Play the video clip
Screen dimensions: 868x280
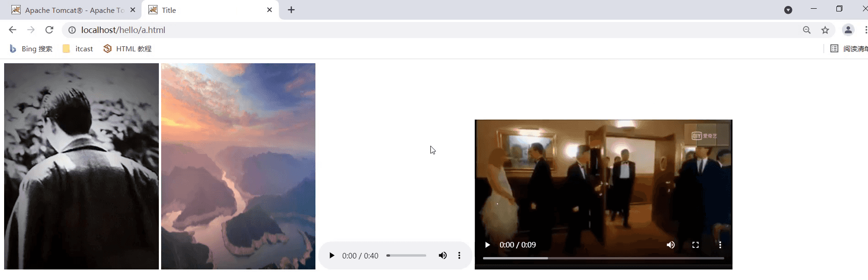[488, 245]
